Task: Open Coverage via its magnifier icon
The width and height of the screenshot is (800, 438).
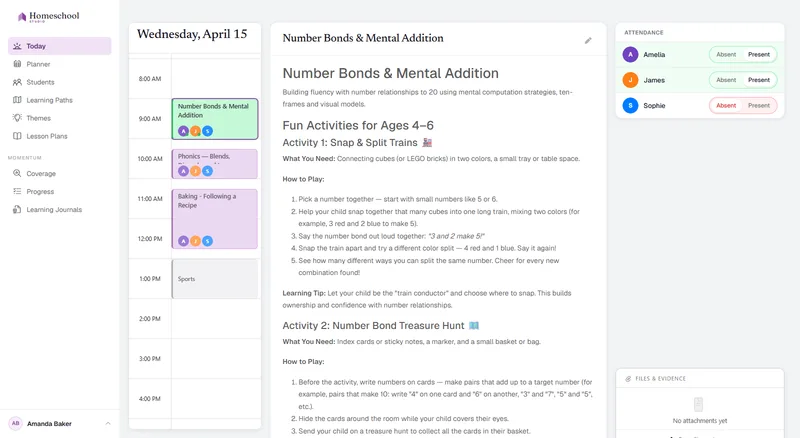Action: (17, 173)
